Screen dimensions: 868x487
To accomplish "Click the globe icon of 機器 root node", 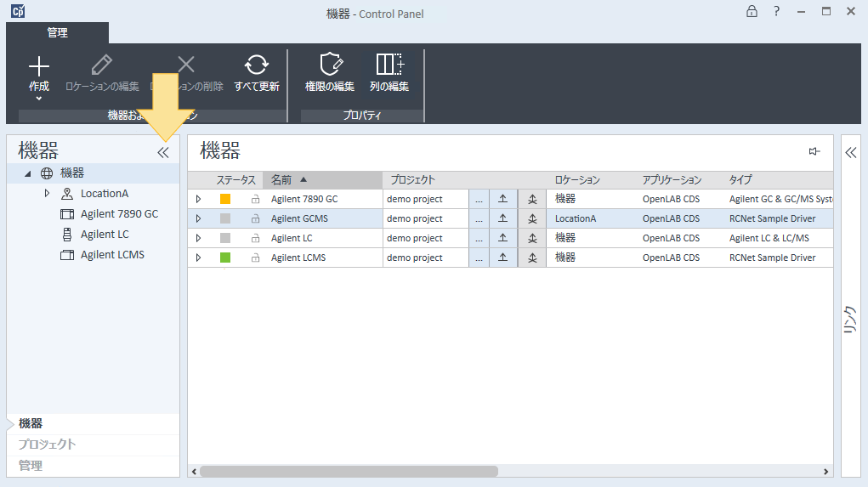I will pyautogui.click(x=47, y=173).
